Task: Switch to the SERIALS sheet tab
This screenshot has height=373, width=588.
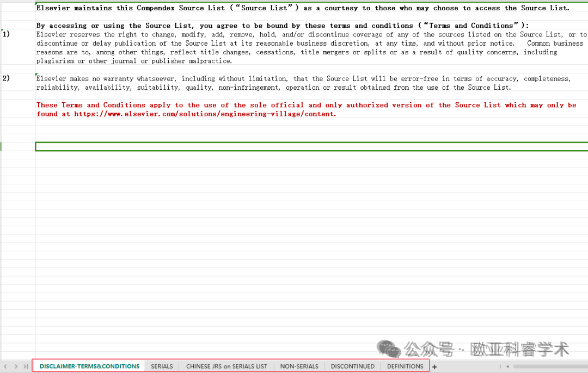Action: (162, 366)
